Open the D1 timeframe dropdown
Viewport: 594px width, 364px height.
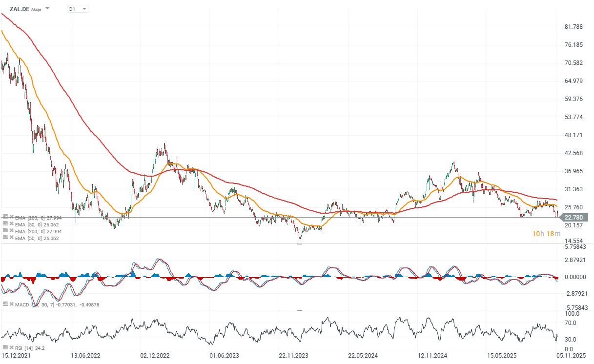(x=78, y=9)
